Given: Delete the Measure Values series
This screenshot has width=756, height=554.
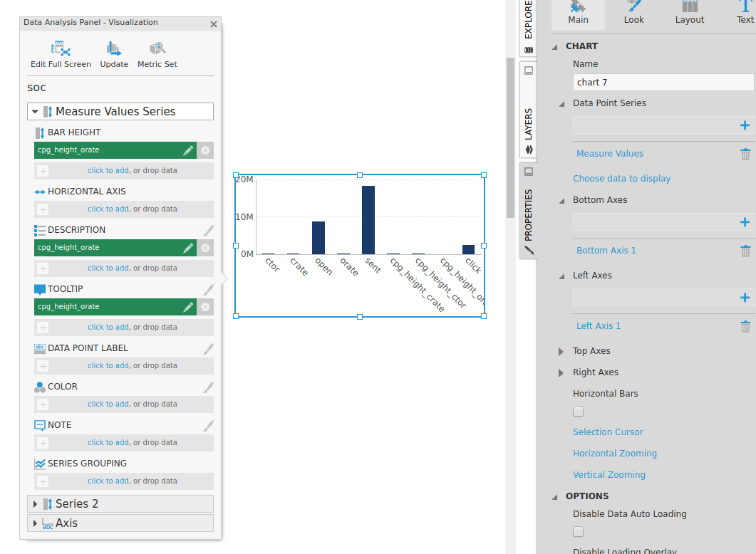Looking at the screenshot, I should tap(745, 154).
